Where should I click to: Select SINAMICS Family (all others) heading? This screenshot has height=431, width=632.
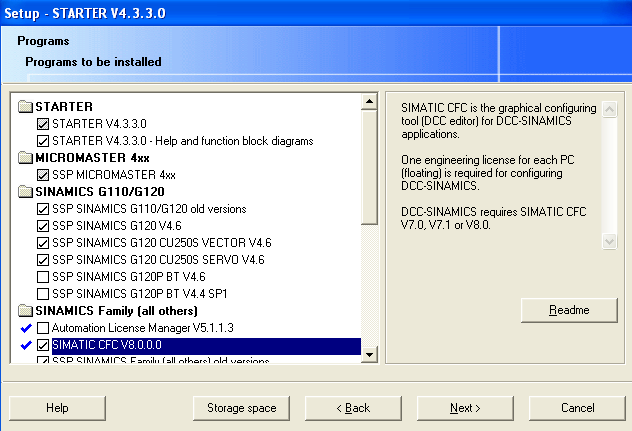click(116, 311)
